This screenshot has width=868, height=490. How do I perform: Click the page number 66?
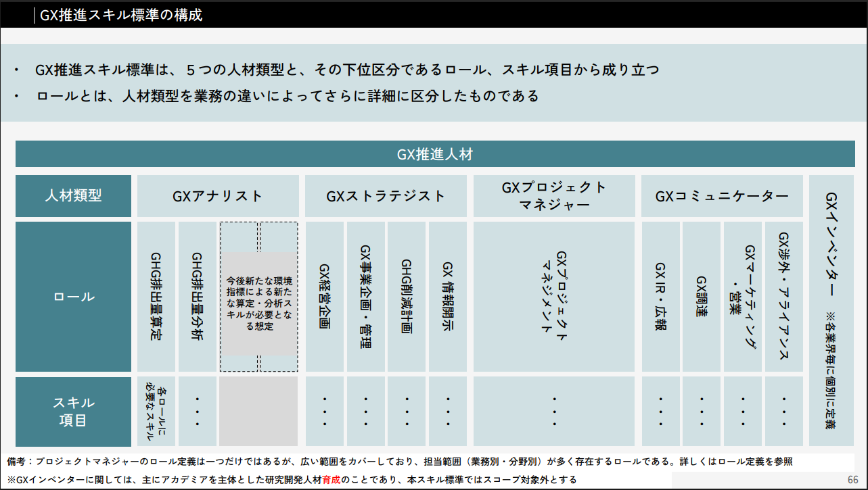[852, 479]
